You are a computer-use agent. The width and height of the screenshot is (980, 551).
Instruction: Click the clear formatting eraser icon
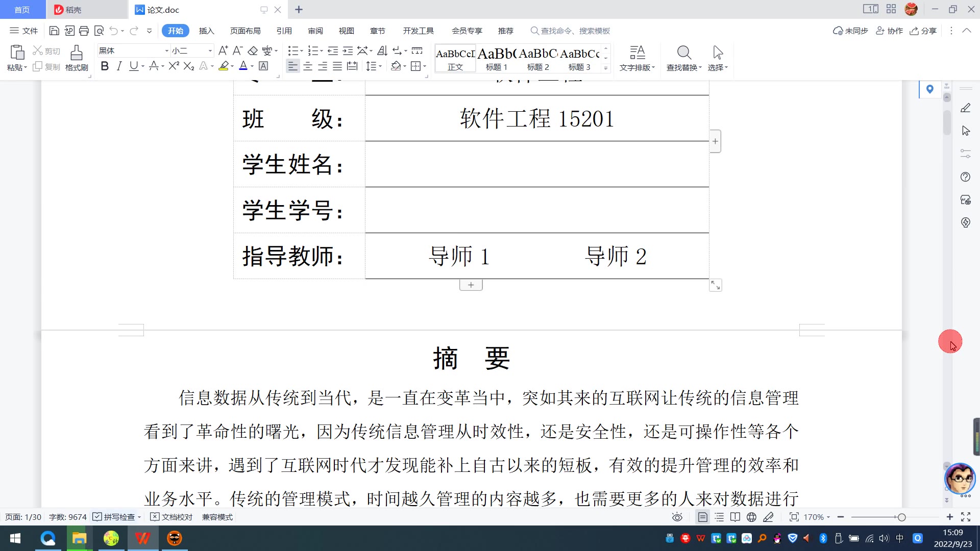click(253, 51)
